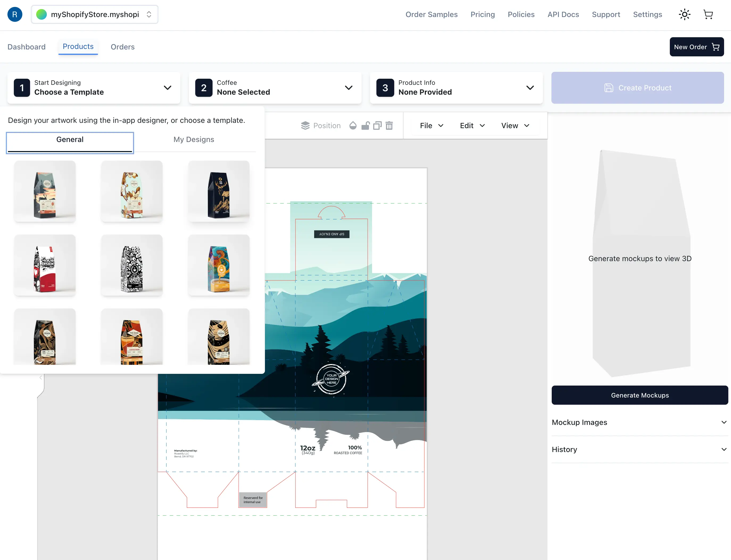Image resolution: width=731 pixels, height=560 pixels.
Task: Open the Orders navigation tab
Action: pos(122,47)
